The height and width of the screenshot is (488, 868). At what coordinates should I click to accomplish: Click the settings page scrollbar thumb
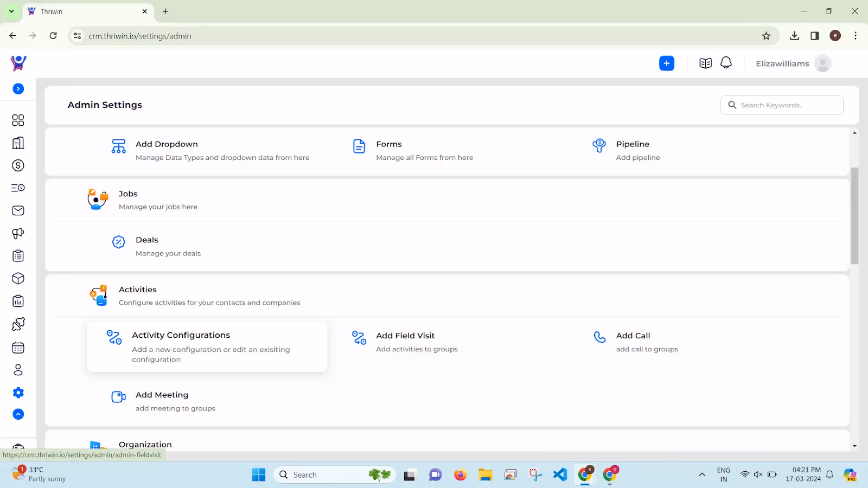coord(854,216)
